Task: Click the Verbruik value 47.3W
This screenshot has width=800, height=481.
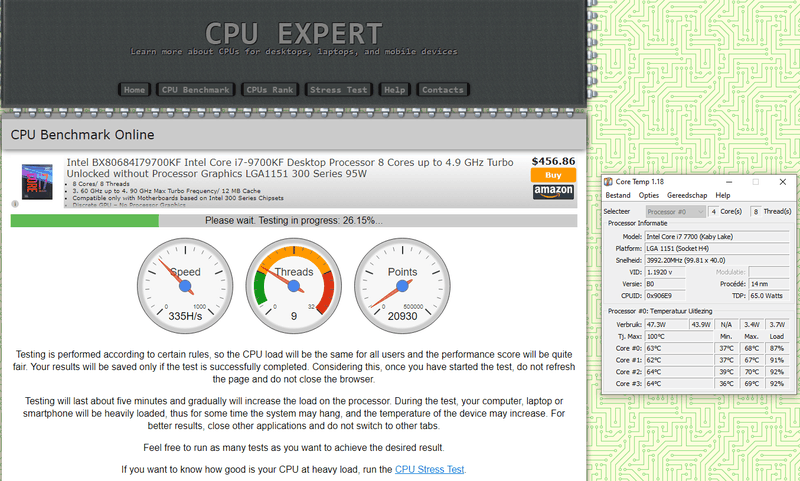Action: tap(666, 324)
